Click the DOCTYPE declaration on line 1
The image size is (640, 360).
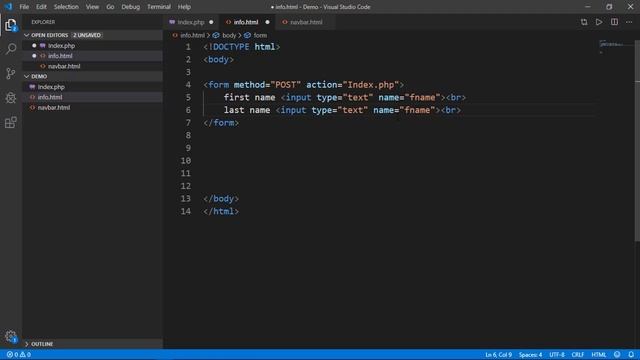(x=242, y=47)
